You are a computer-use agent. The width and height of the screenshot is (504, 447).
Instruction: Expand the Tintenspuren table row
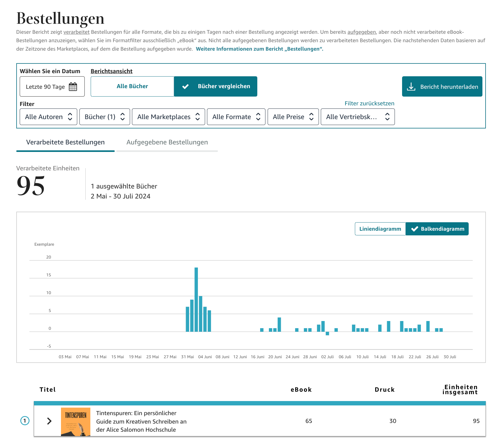click(x=49, y=421)
